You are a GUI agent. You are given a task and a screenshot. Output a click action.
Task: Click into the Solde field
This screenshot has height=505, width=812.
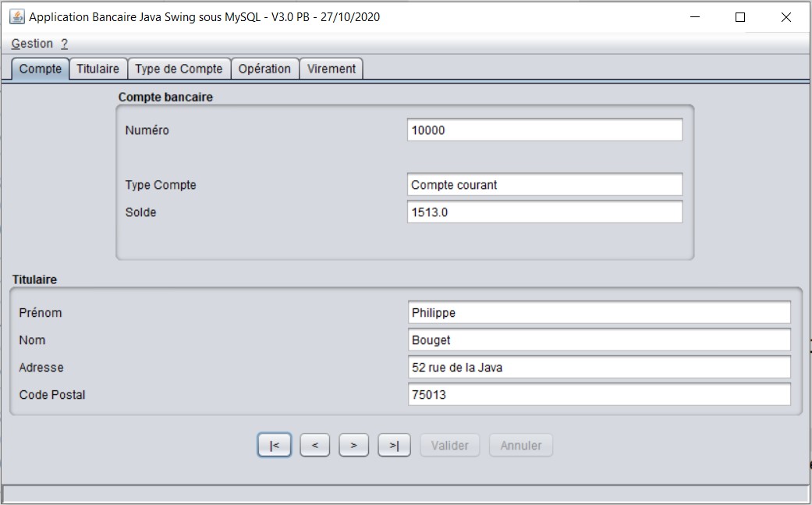pyautogui.click(x=544, y=212)
